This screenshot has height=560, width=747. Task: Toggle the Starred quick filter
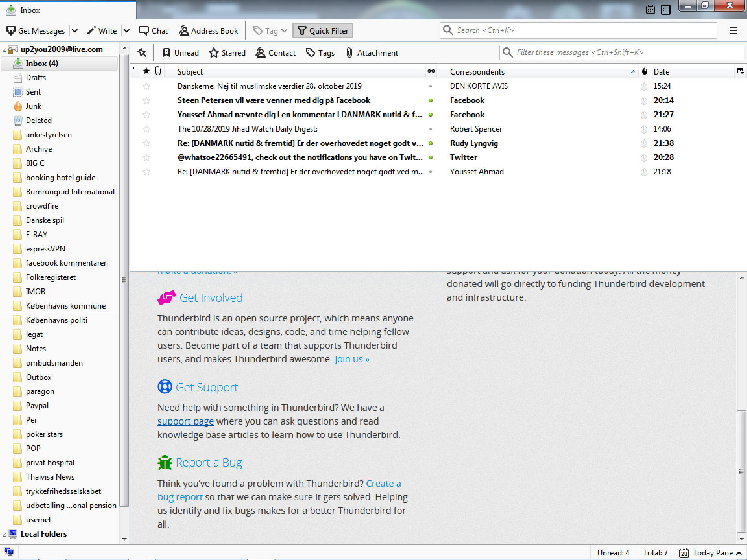coord(227,53)
